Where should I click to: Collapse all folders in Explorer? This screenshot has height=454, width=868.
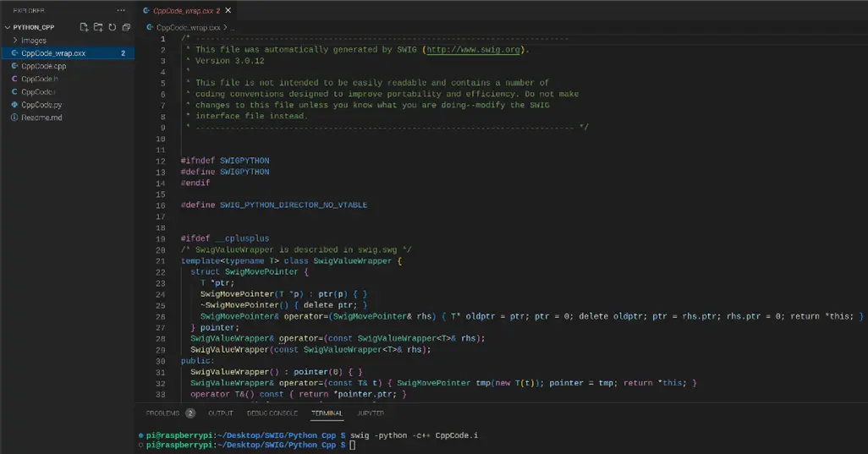coord(126,27)
